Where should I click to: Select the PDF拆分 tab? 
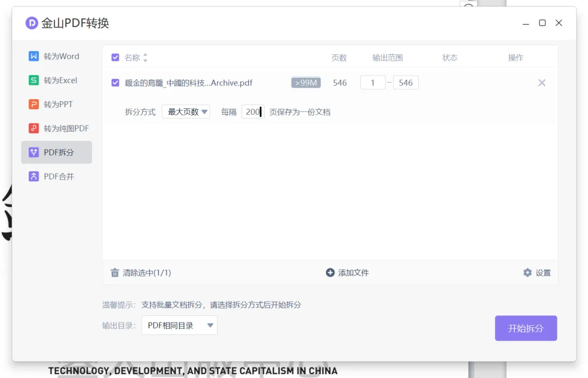click(x=57, y=152)
